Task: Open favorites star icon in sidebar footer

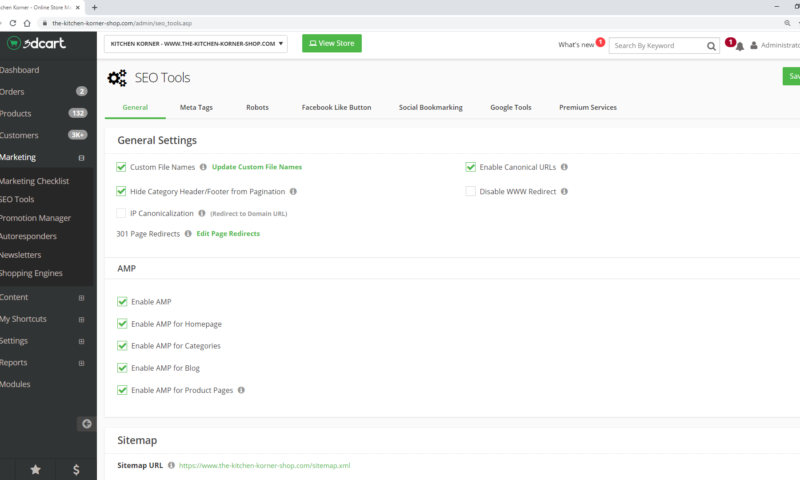Action: pyautogui.click(x=36, y=468)
